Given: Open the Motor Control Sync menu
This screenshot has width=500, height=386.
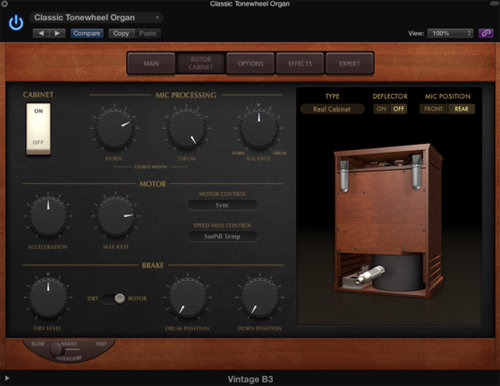Looking at the screenshot, I should [222, 205].
